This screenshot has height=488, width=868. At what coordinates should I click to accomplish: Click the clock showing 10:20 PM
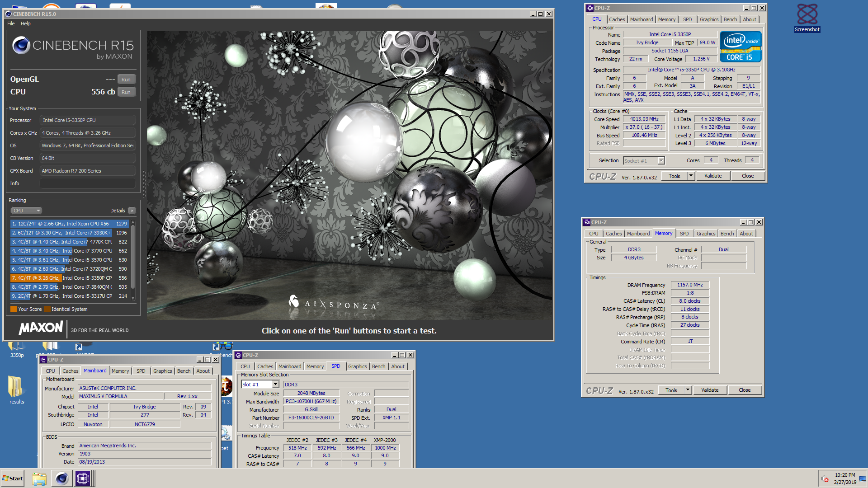tap(845, 475)
